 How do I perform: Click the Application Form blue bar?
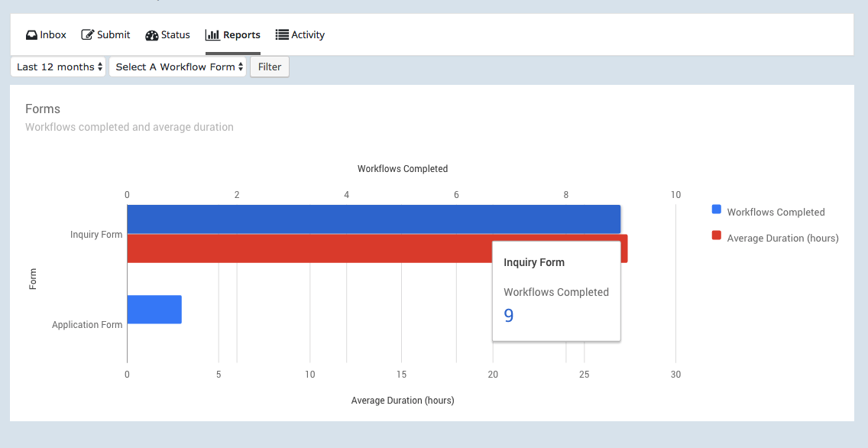point(153,309)
